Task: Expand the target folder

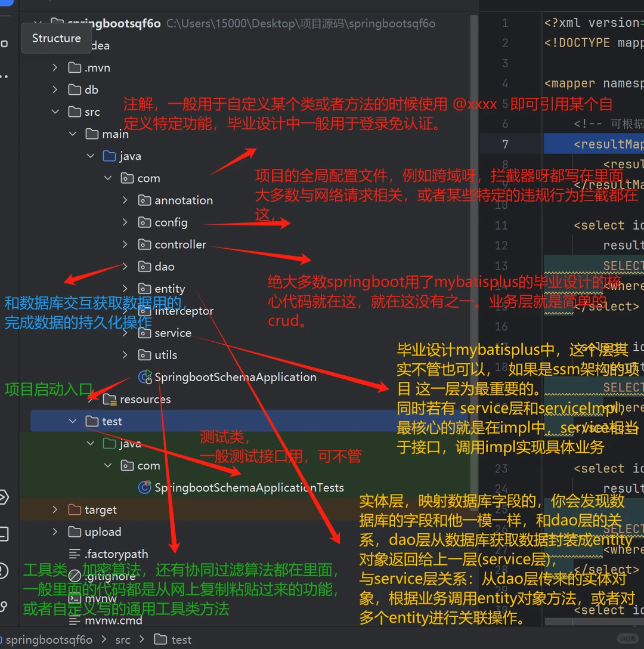Action: coord(54,509)
